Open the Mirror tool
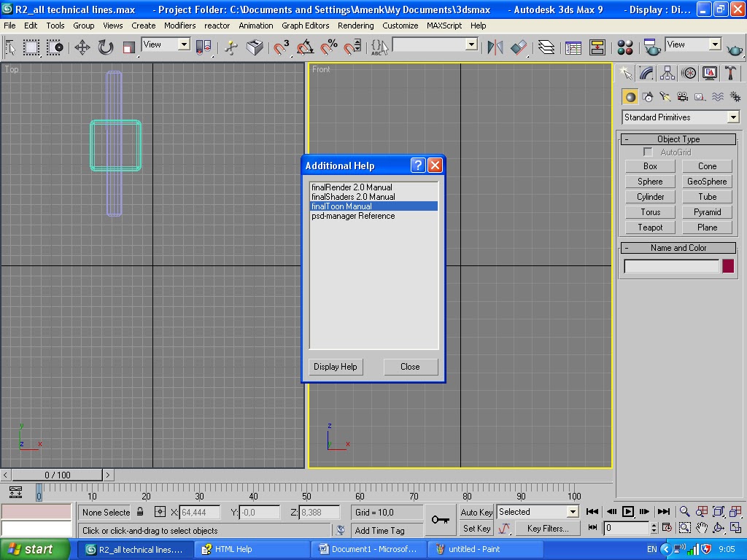Screen dimensions: 747x560 (x=495, y=47)
